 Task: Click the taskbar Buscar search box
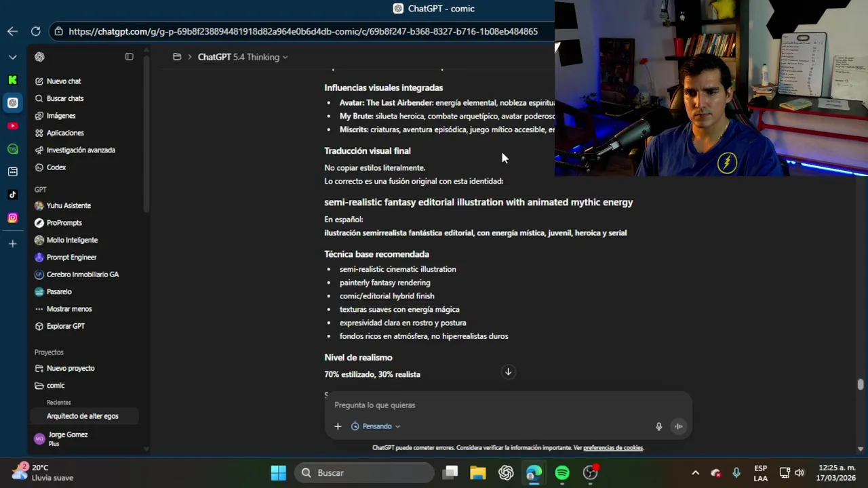(364, 473)
